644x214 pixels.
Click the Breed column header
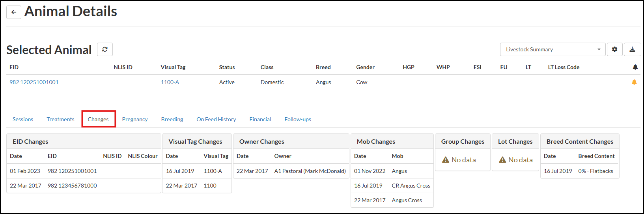(323, 67)
